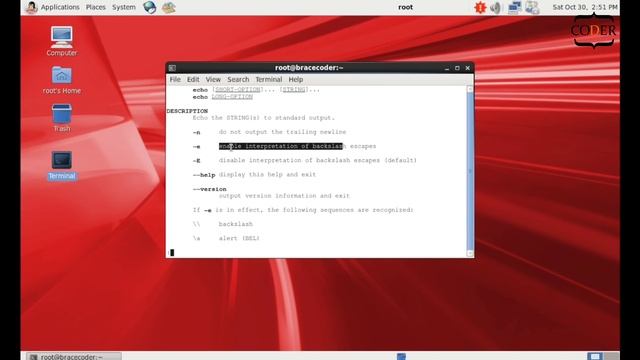Click terminal title bar root@bracecoder:~

coord(309,68)
